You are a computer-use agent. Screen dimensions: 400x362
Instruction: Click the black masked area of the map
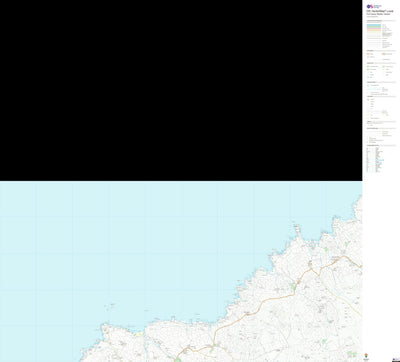point(181,90)
